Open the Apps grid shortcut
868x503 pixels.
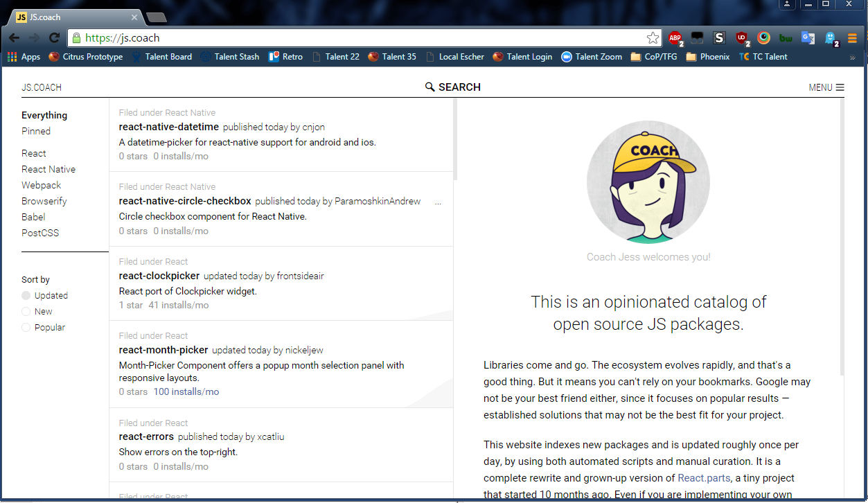tap(24, 57)
